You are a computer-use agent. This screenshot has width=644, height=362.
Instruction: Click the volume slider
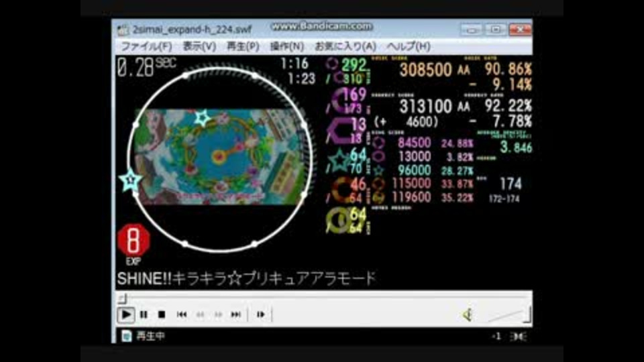click(x=509, y=315)
